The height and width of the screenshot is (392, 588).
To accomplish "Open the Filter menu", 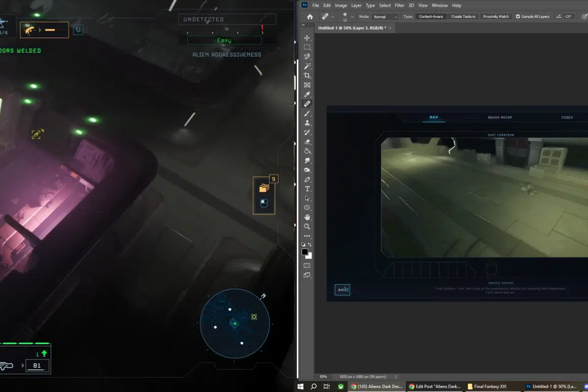I will click(x=399, y=5).
